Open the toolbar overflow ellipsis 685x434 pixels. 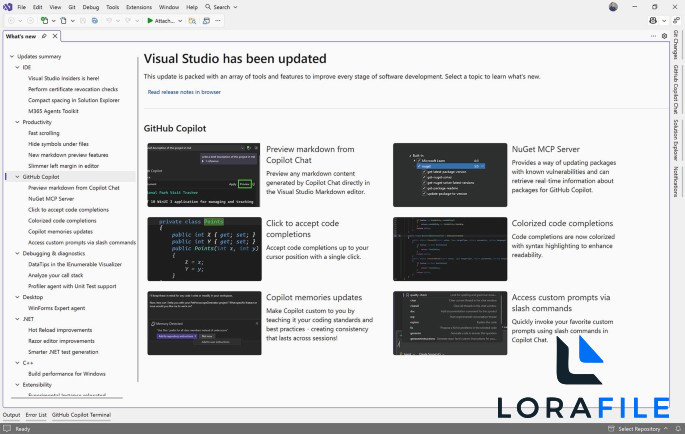pyautogui.click(x=218, y=21)
